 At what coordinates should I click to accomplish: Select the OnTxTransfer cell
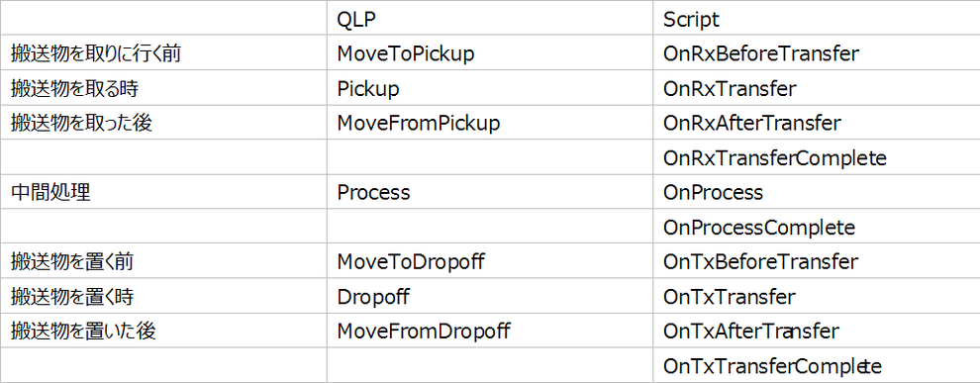point(817,296)
